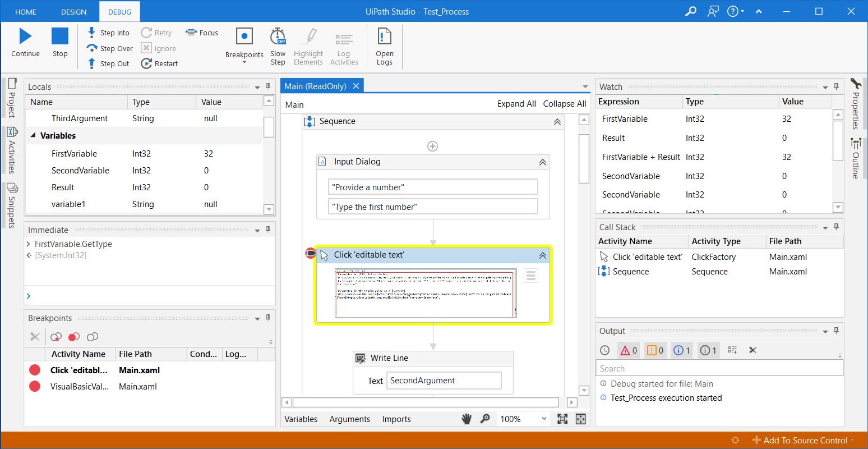868x449 pixels.
Task: Click the selector screenshot thumbnail
Action: click(x=426, y=293)
